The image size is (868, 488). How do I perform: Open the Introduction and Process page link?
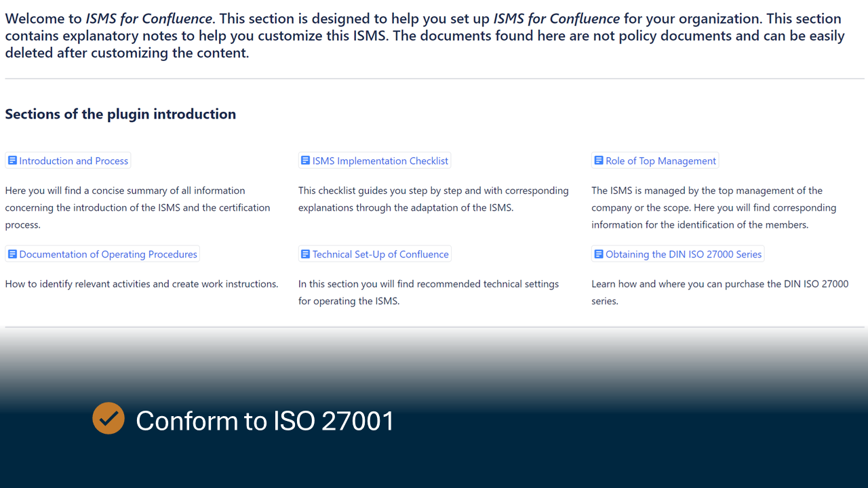coord(68,161)
